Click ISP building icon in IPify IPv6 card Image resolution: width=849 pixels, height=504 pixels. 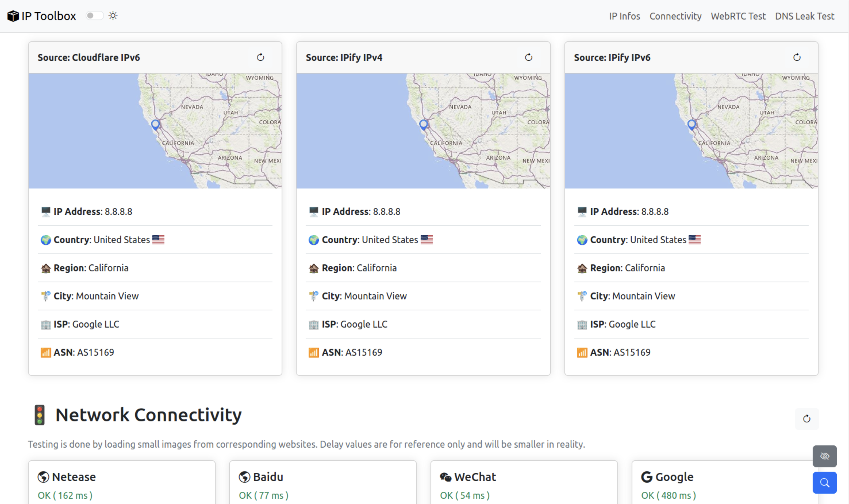[x=582, y=324]
